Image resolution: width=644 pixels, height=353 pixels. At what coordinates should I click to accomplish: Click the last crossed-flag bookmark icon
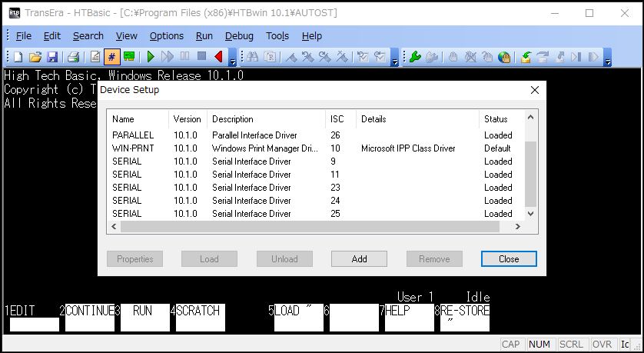(x=342, y=57)
